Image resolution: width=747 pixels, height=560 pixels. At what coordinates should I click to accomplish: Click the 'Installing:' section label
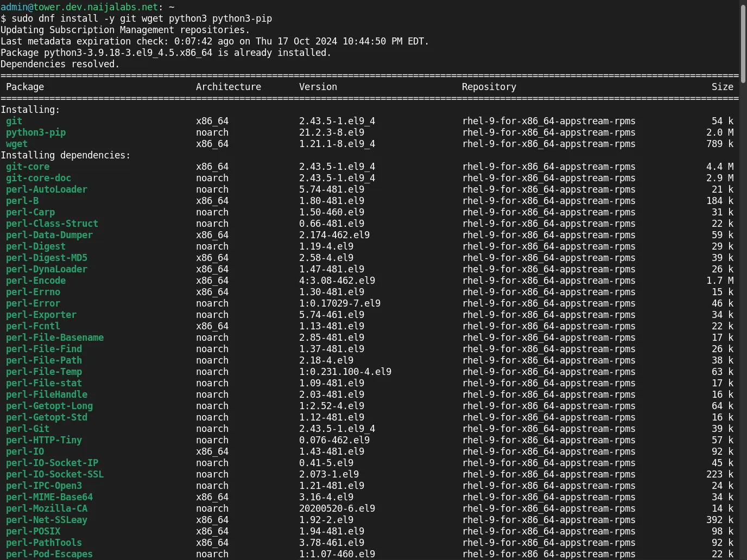(30, 110)
